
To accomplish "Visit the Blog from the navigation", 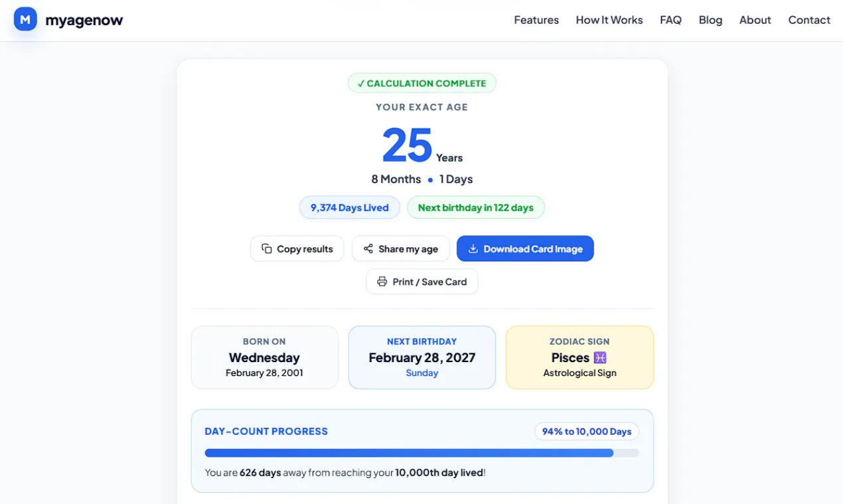I will [x=710, y=20].
